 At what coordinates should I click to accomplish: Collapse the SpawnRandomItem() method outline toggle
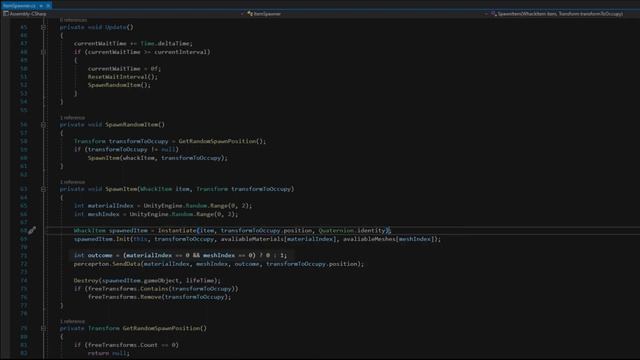pos(43,125)
